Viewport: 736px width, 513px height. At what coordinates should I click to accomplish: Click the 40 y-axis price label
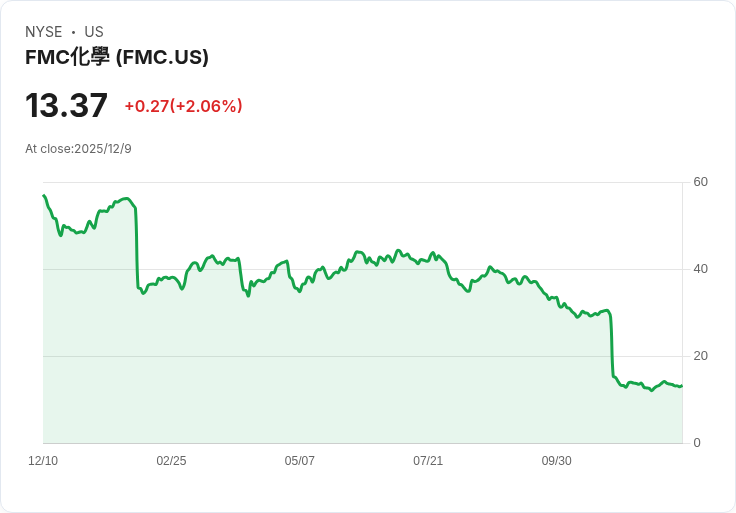pyautogui.click(x=700, y=269)
